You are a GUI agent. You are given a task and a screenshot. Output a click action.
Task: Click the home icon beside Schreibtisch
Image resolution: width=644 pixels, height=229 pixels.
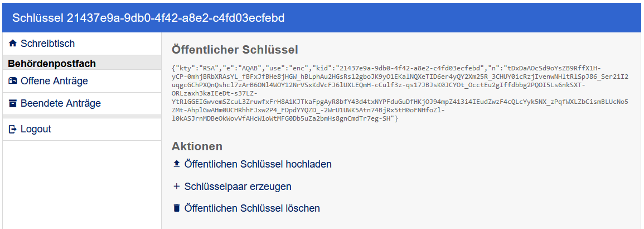[13, 44]
